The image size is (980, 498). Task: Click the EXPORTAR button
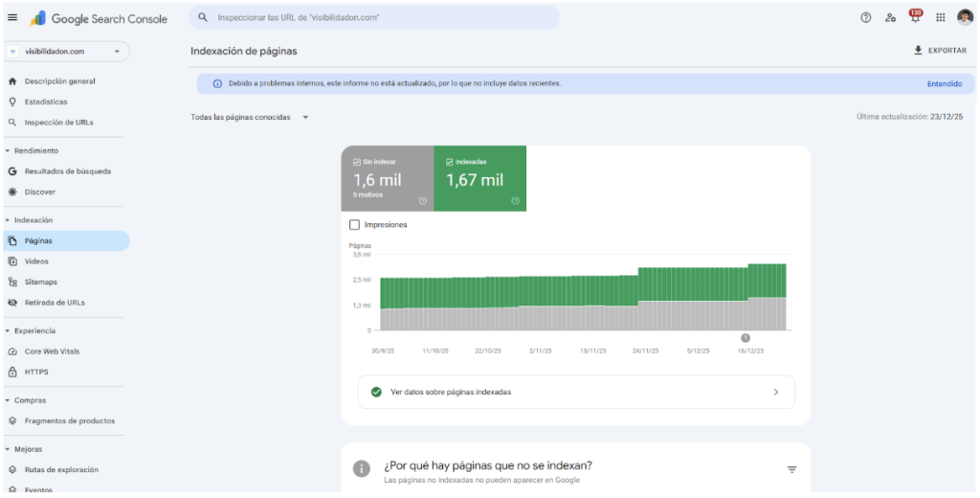pos(940,51)
